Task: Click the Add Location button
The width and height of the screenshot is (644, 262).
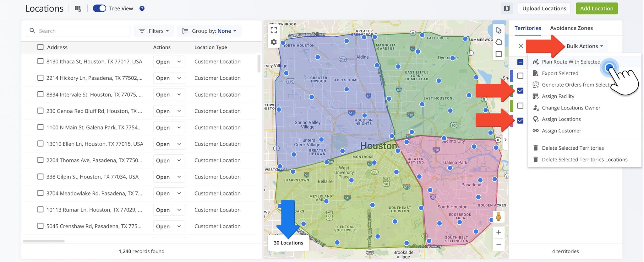Action: coord(597,8)
